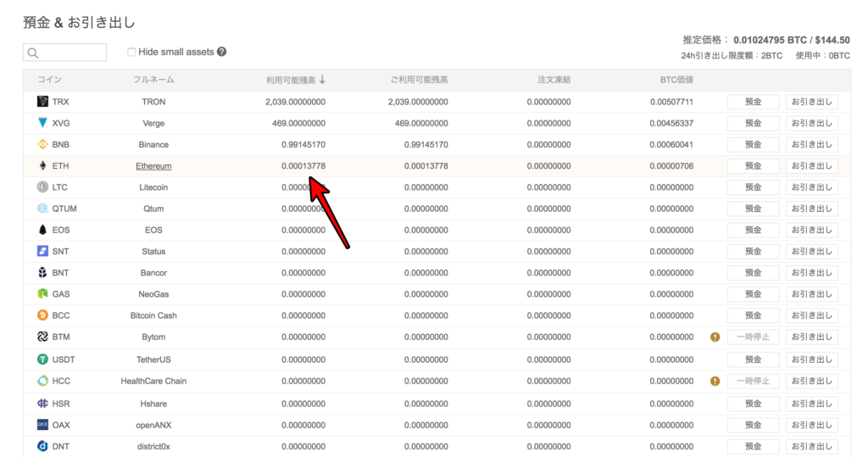Click the HSR Hshare coin icon
This screenshot has height=457, width=868.
coord(42,404)
